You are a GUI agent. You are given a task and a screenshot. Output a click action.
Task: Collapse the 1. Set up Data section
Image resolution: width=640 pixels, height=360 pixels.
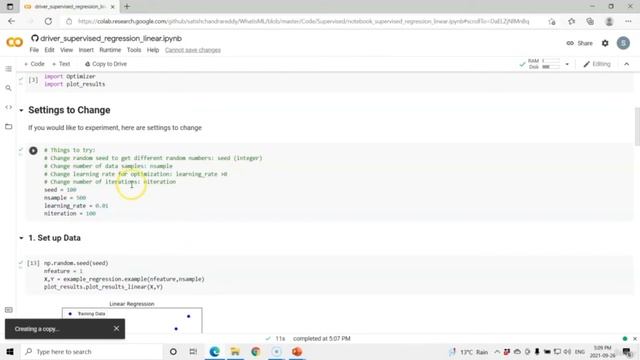21,238
